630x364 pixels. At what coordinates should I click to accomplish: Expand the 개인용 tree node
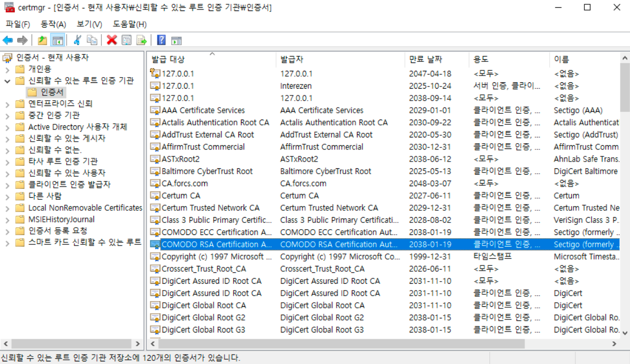coord(7,69)
